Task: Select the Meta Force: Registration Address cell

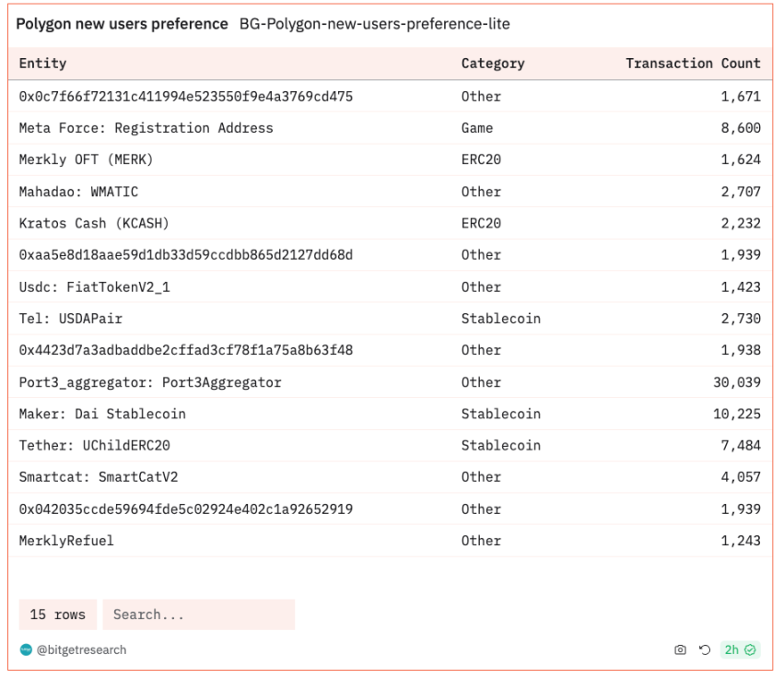Action: click(146, 128)
